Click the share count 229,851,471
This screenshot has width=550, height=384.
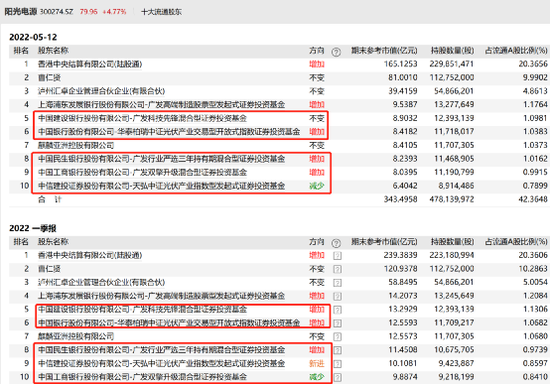coord(452,64)
